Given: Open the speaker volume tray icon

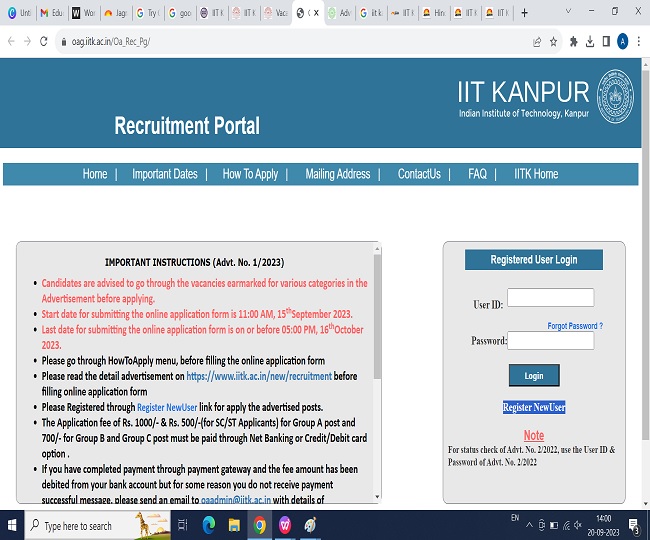Looking at the screenshot, I should click(x=578, y=525).
